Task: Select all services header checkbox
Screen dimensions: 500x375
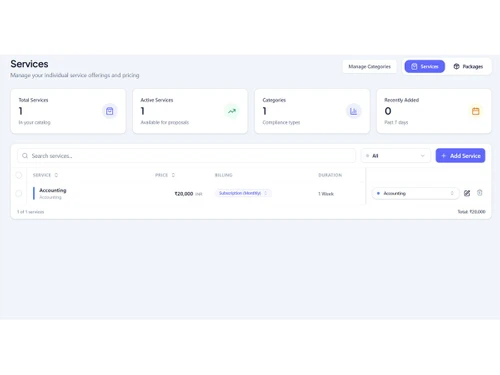Action: [x=19, y=175]
